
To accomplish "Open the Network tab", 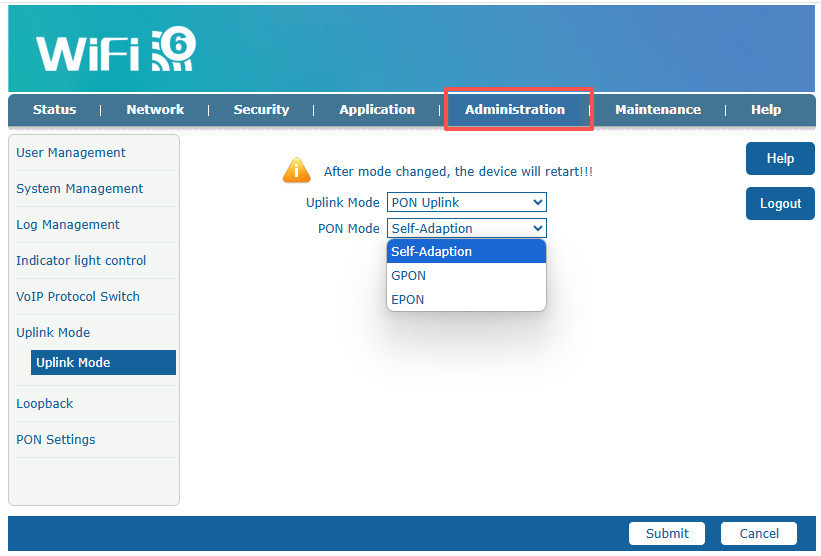I will click(155, 109).
